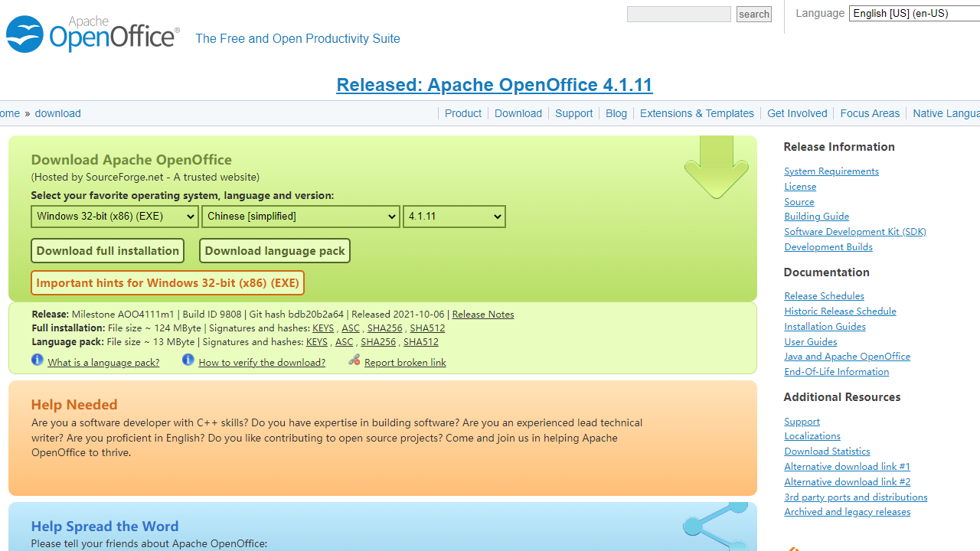Open the Release Notes link
980x551 pixels.
(483, 315)
